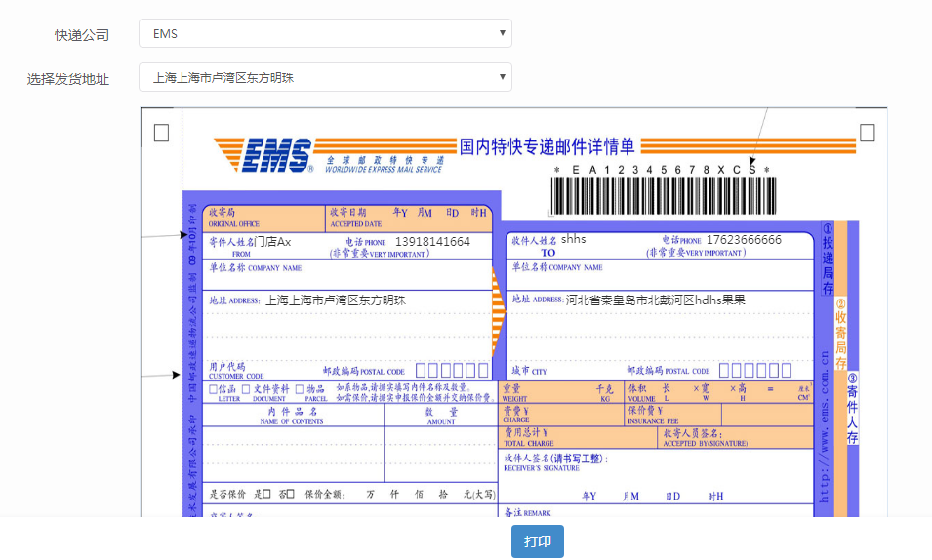932x560 pixels.
Task: Click the EMS logo on the waybill
Action: point(263,155)
